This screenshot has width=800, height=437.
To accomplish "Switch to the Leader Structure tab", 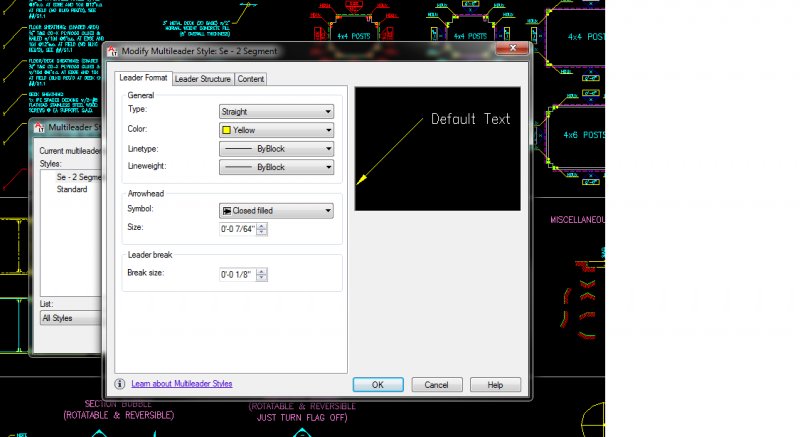I will [203, 79].
